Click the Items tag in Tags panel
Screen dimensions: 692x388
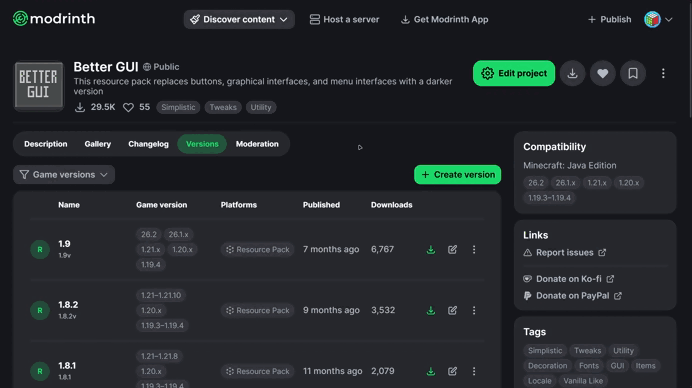click(645, 365)
